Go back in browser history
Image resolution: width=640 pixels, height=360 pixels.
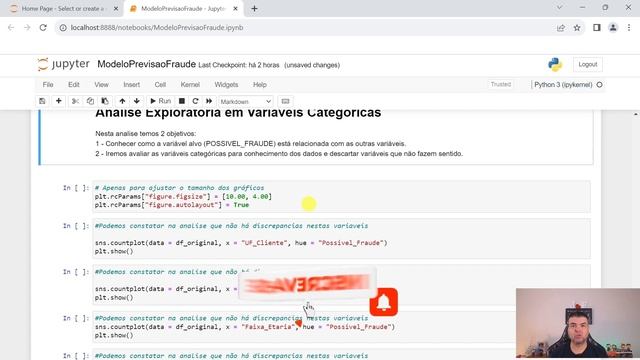tap(11, 28)
